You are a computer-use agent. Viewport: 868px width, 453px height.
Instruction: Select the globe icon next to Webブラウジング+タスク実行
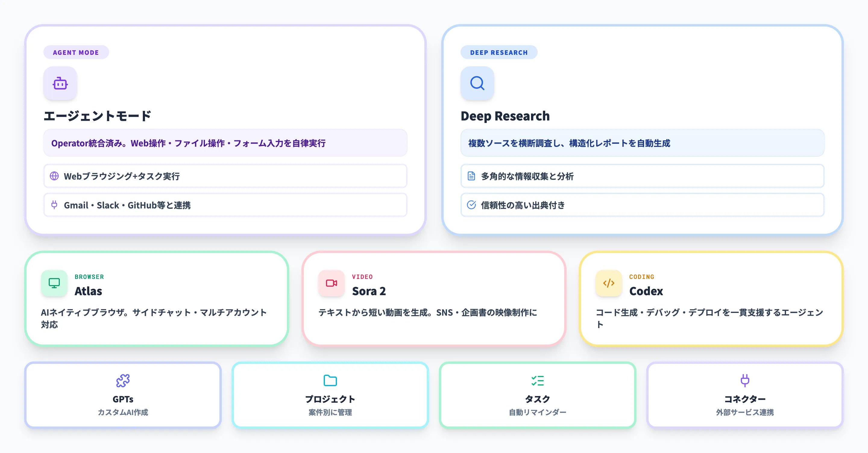55,176
